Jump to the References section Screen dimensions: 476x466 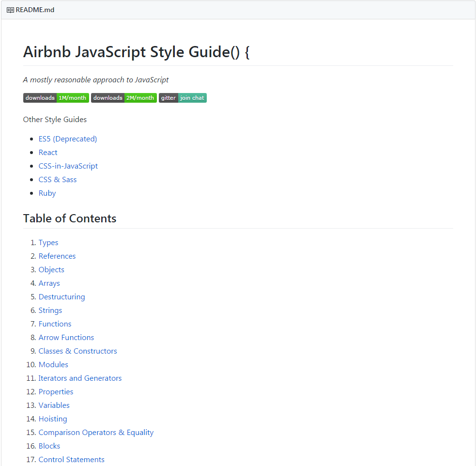[x=57, y=256]
